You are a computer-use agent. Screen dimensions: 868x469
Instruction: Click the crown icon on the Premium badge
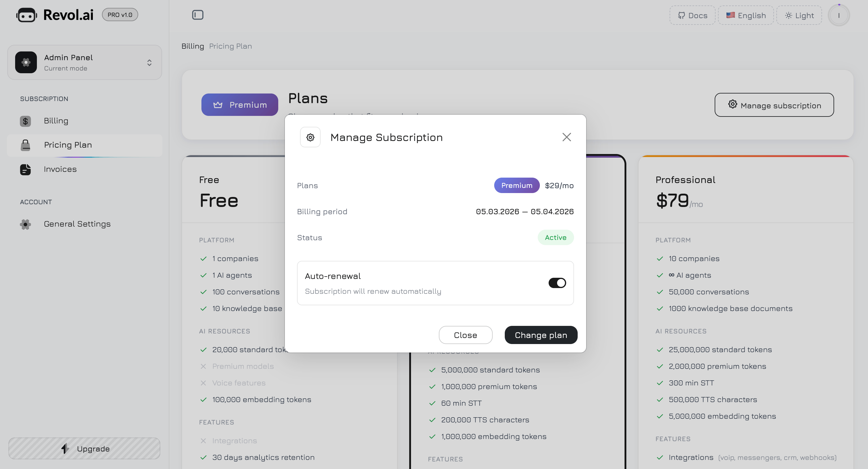(x=218, y=105)
